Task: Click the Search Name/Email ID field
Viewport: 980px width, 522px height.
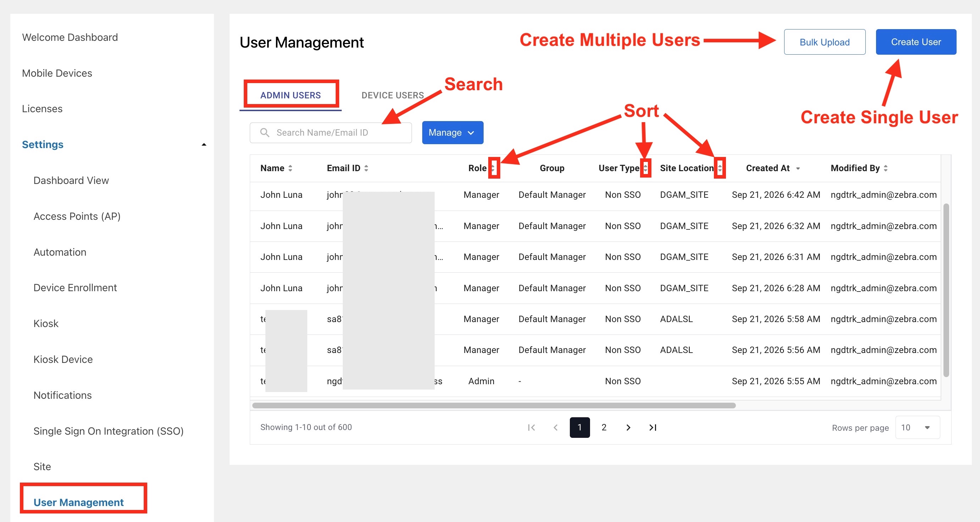Action: coord(330,132)
